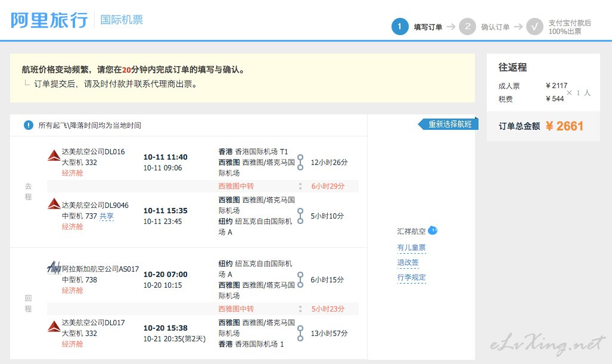Screen dimensions: 612x364
Task: Click the Delta logo for flight DL017
Action: [54, 326]
